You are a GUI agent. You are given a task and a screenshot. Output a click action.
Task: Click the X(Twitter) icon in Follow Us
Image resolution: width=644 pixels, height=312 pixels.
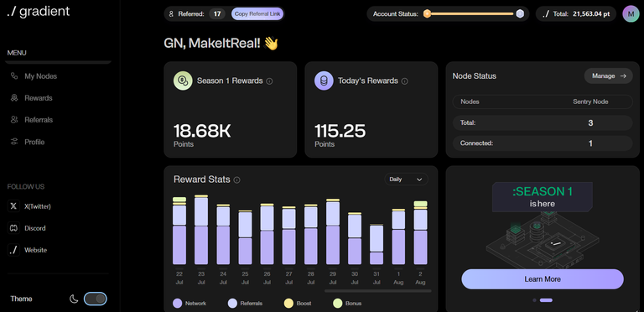(x=13, y=206)
